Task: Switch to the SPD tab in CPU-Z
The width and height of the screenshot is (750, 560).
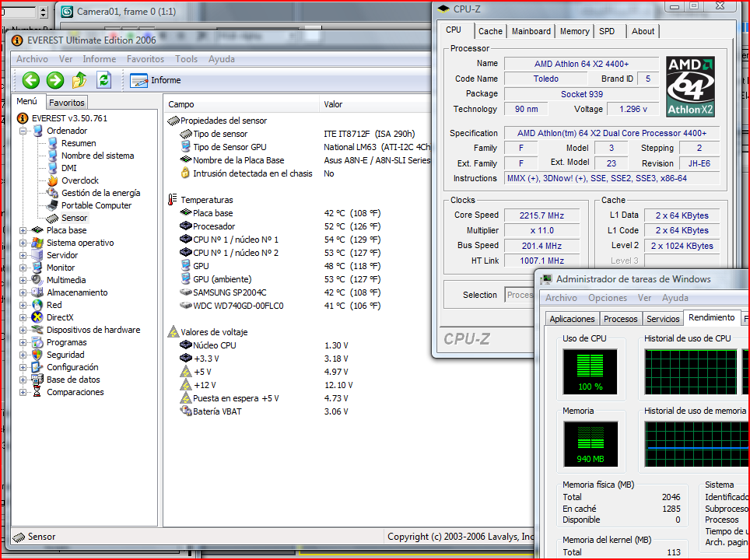Action: tap(607, 31)
